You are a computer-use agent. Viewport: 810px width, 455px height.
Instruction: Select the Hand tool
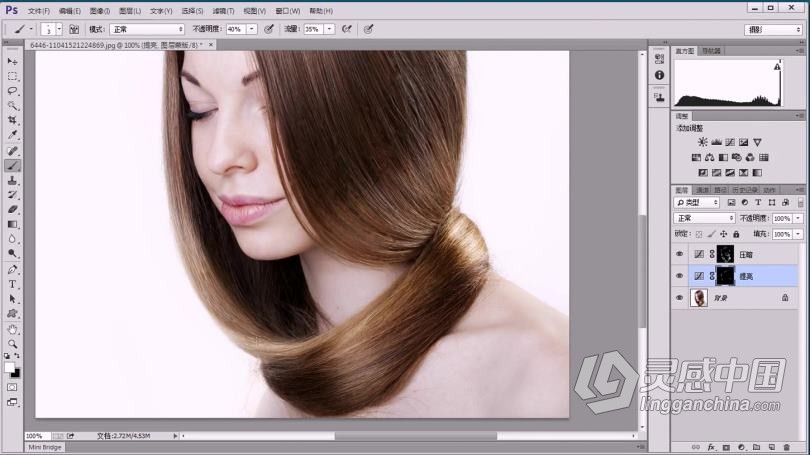(x=12, y=329)
